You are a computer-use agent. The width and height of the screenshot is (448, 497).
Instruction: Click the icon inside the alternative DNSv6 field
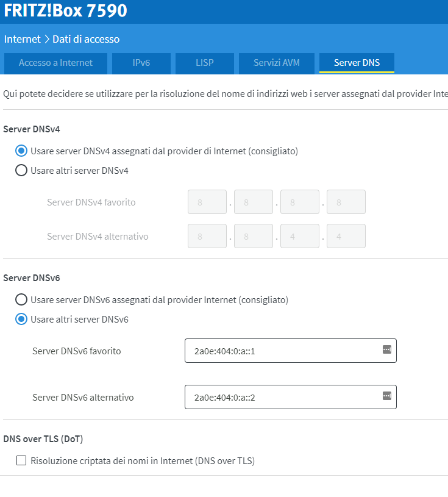click(386, 396)
